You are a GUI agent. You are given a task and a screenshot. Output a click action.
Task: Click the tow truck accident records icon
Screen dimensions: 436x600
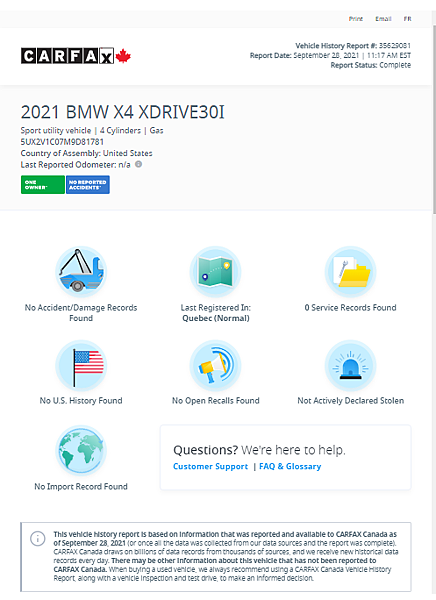pyautogui.click(x=81, y=272)
